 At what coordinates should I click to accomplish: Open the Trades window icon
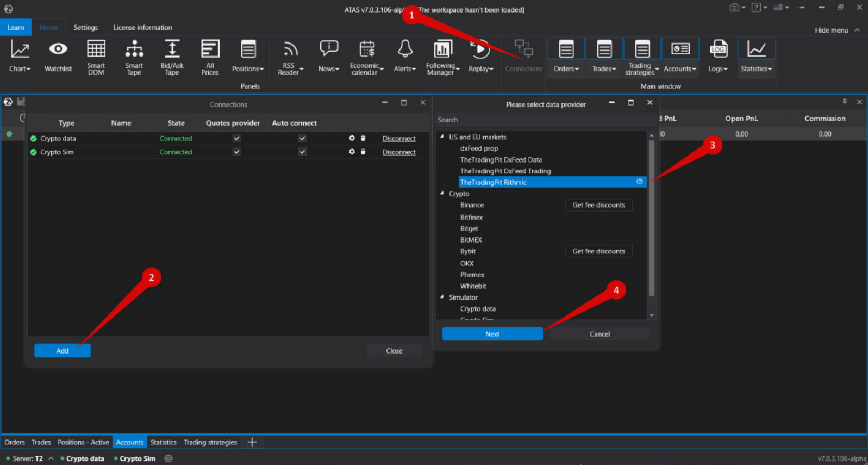604,49
